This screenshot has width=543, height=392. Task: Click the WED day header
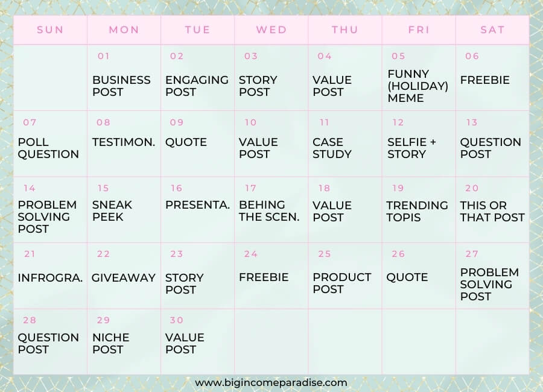271,30
